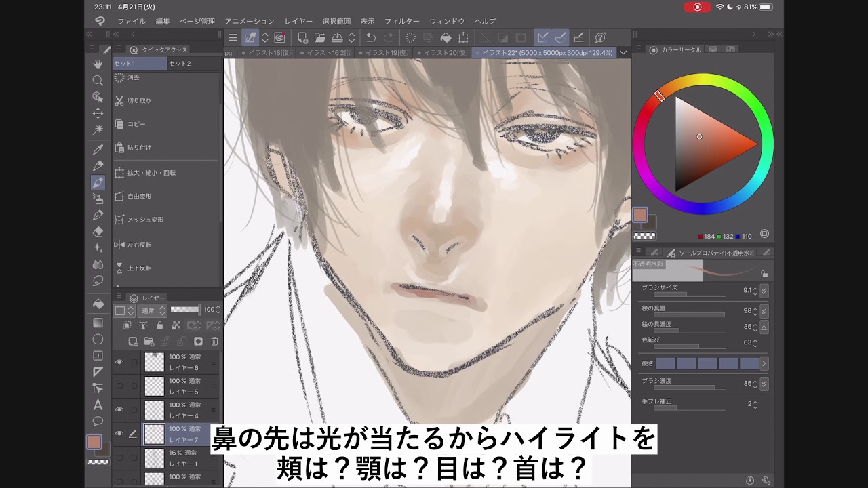The width and height of the screenshot is (868, 488).
Task: Click the Open file folder icon
Action: pos(319,38)
